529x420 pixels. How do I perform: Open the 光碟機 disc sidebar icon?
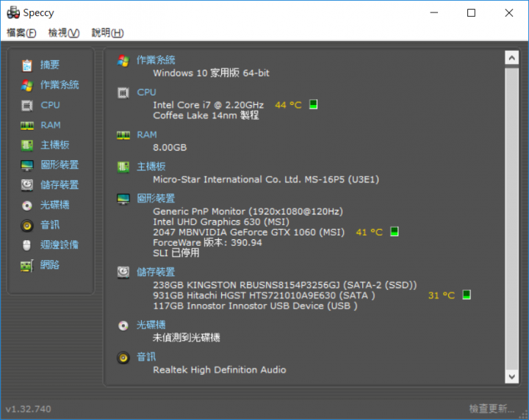27,206
